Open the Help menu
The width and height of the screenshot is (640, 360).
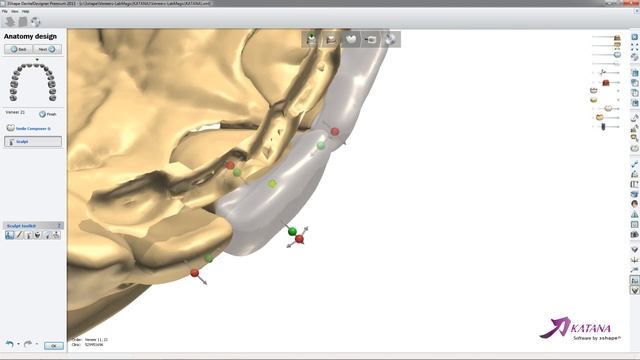point(25,11)
